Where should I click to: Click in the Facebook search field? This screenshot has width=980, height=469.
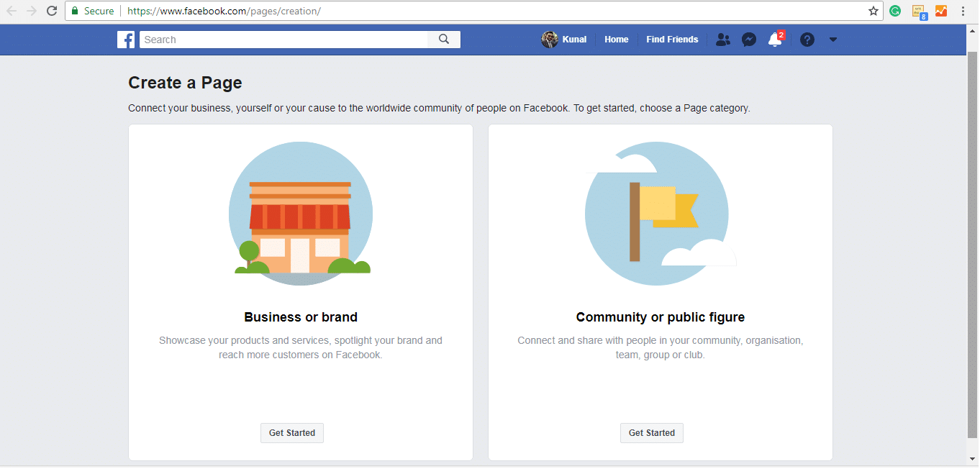coord(284,40)
